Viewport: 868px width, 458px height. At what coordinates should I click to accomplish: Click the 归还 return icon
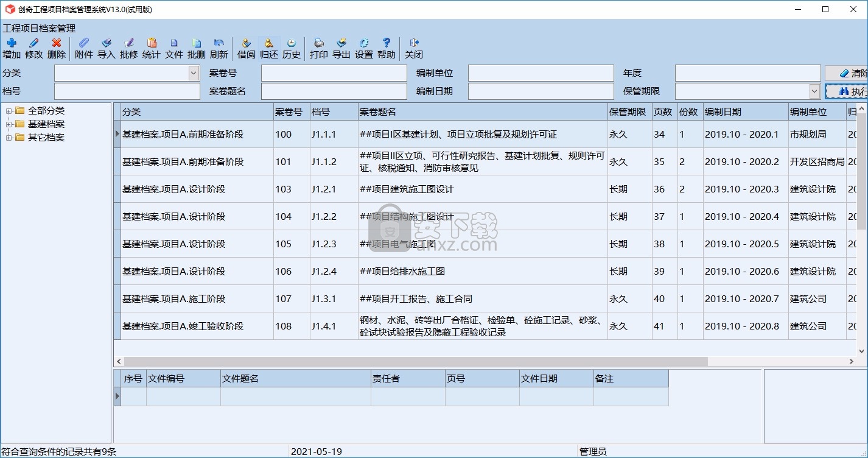pos(269,48)
